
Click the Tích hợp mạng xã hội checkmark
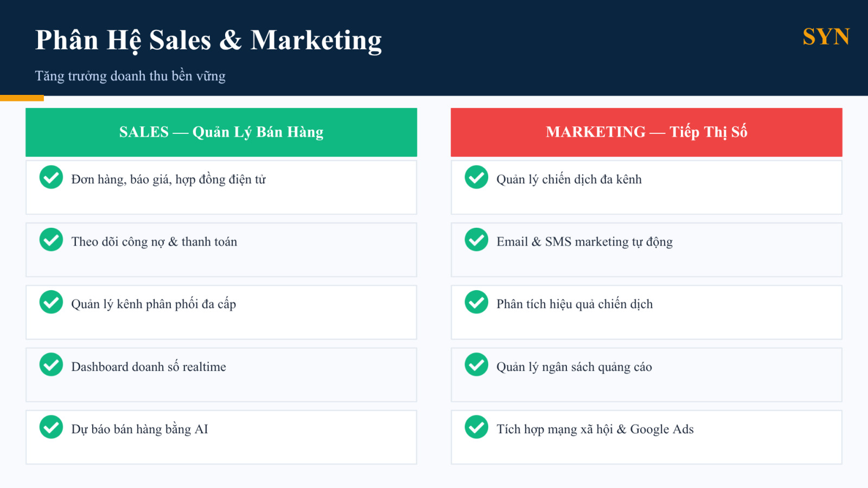pos(476,427)
